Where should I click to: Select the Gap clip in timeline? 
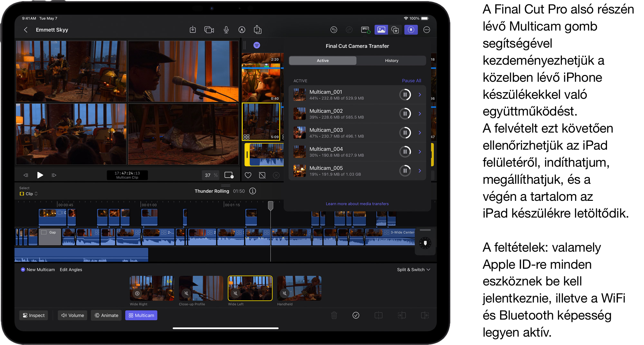coord(50,237)
